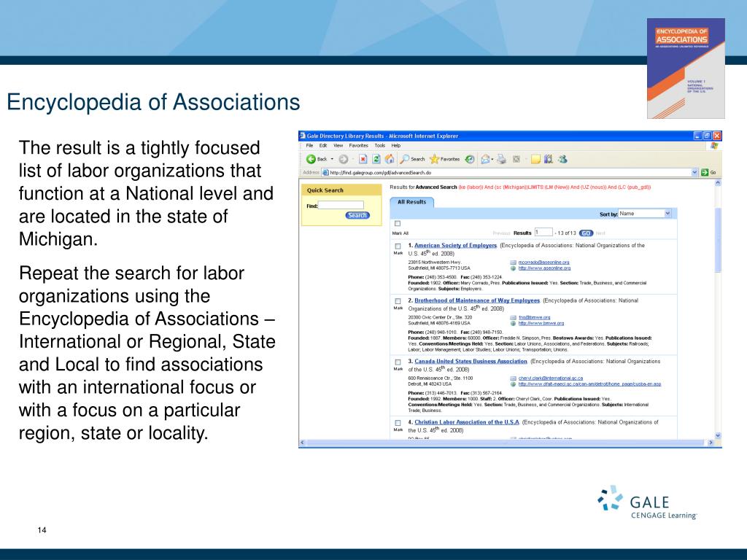The width and height of the screenshot is (747, 560).
Task: Open the American Society of Employers link
Action: [x=455, y=246]
